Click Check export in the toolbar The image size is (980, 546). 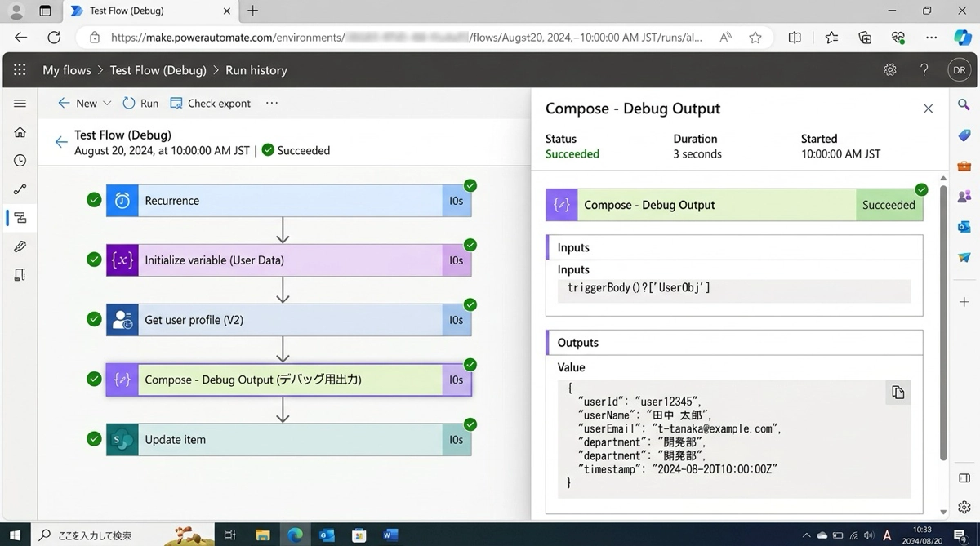(x=211, y=104)
